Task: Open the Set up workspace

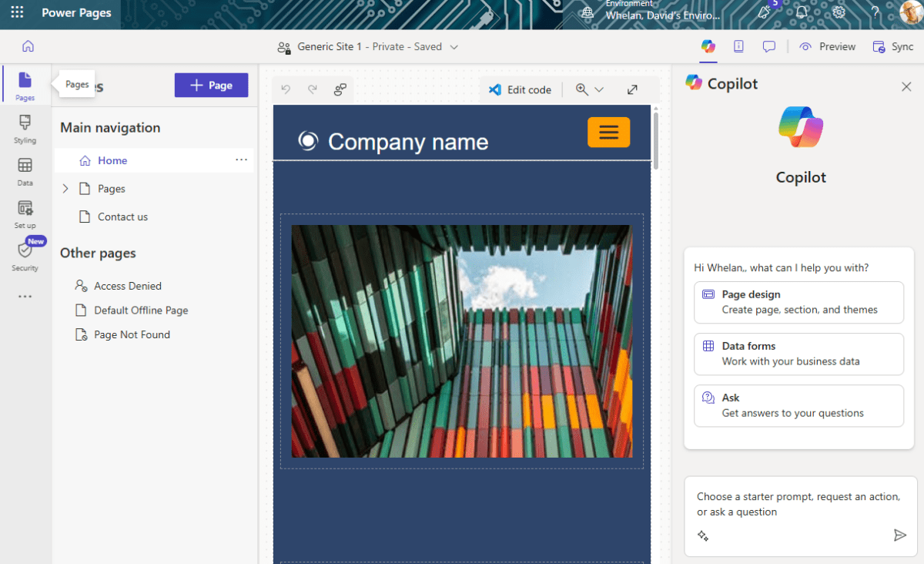Action: [x=25, y=214]
